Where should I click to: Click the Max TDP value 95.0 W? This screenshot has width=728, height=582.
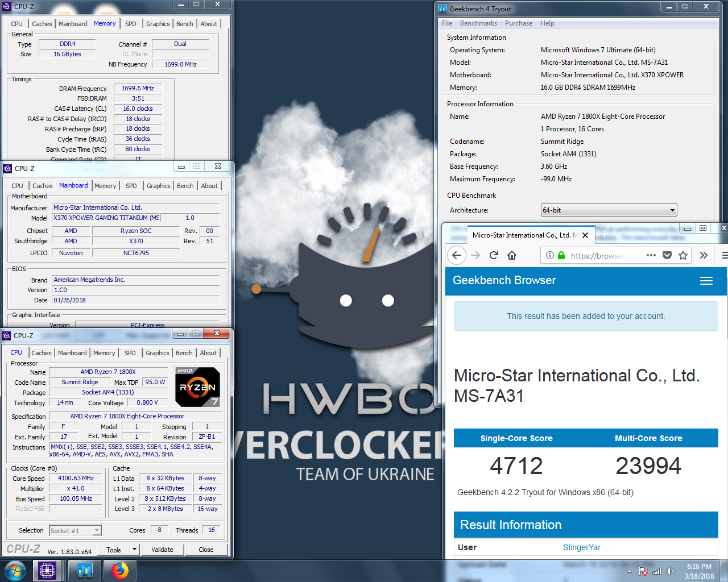click(155, 382)
